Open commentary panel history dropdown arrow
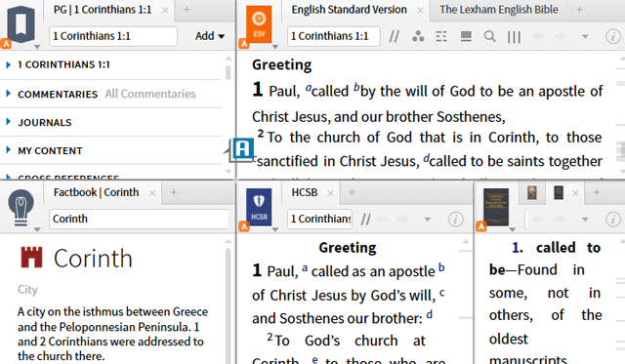The height and width of the screenshot is (364, 625). (x=585, y=220)
